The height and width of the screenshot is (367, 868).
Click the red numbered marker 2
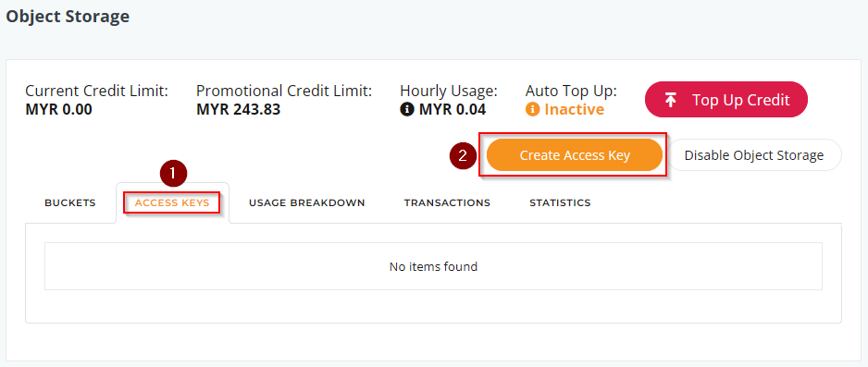[x=464, y=155]
